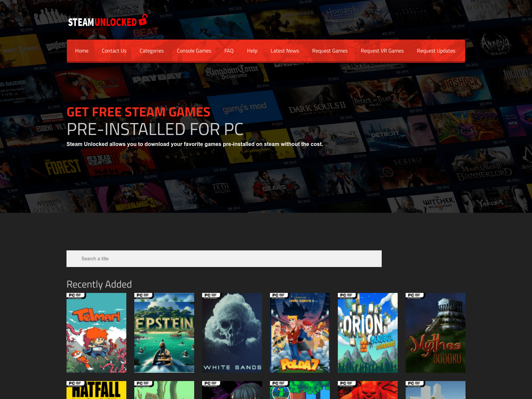Image resolution: width=532 pixels, height=399 pixels.
Task: Open the red demon cover thumbnail
Action: 368,390
